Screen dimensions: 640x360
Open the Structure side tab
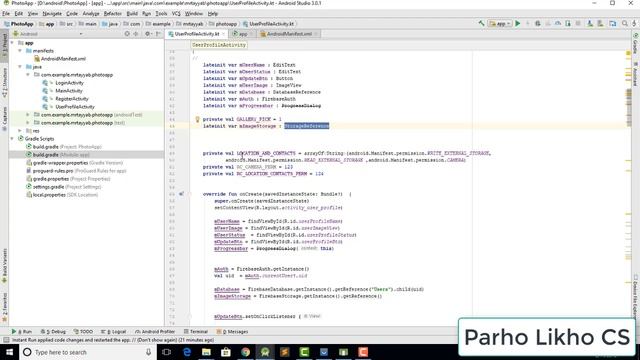coord(4,84)
